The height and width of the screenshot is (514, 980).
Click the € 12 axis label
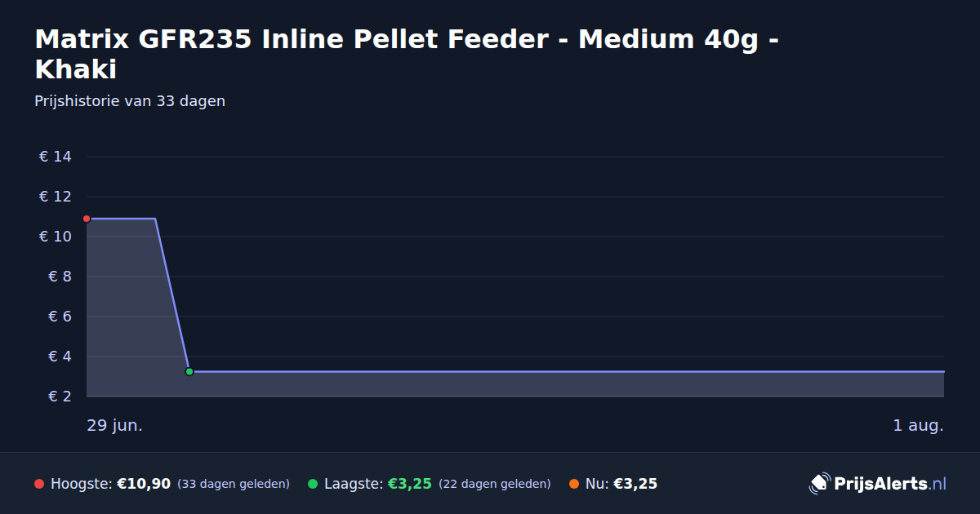[56, 197]
